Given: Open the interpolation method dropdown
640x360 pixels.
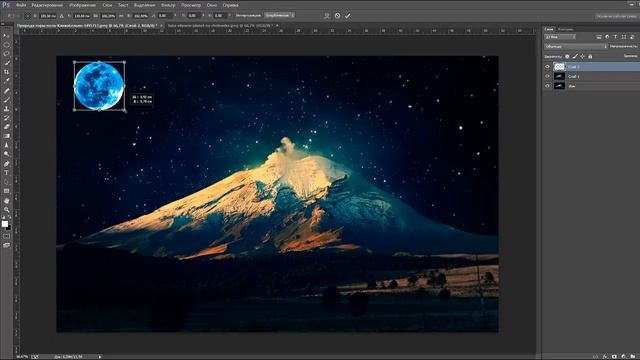Looking at the screenshot, I should [x=280, y=16].
